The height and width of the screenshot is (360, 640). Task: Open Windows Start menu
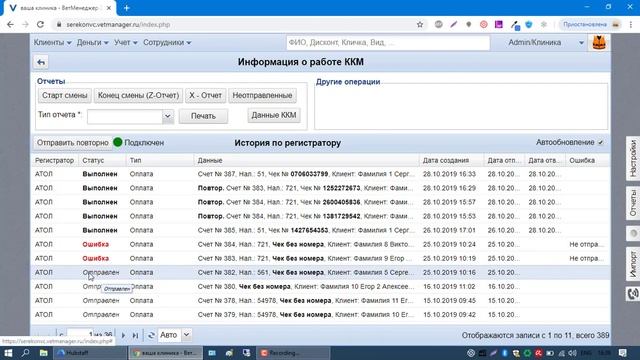click(x=8, y=353)
